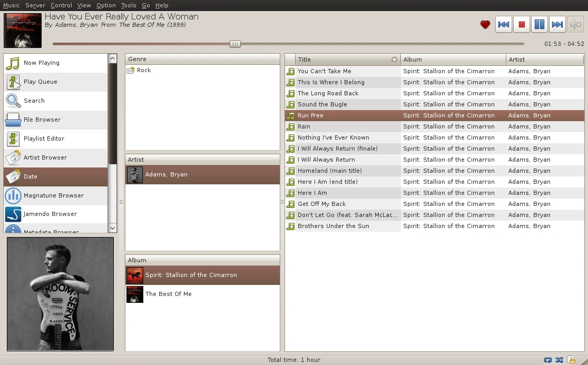Image resolution: width=588 pixels, height=365 pixels.
Task: Click the favorite heart icon
Action: click(485, 25)
